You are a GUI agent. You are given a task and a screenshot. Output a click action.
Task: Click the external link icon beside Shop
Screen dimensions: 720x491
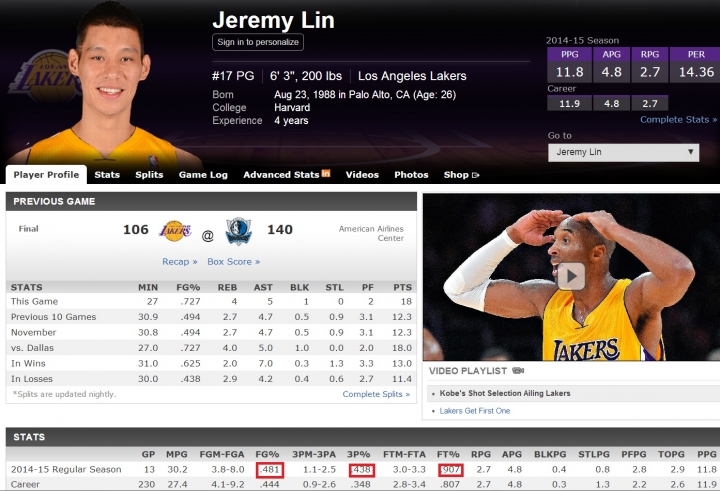point(475,175)
